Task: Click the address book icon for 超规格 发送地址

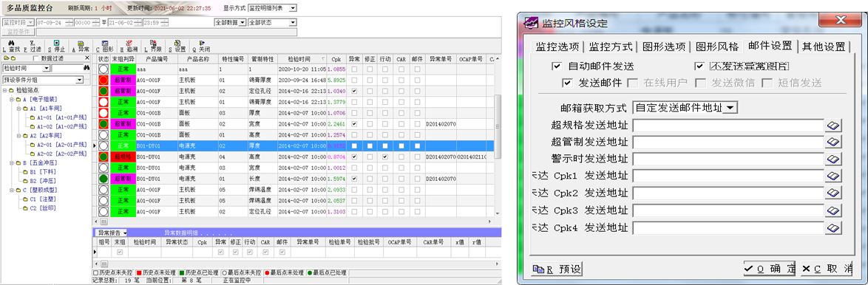Action: coord(833,126)
